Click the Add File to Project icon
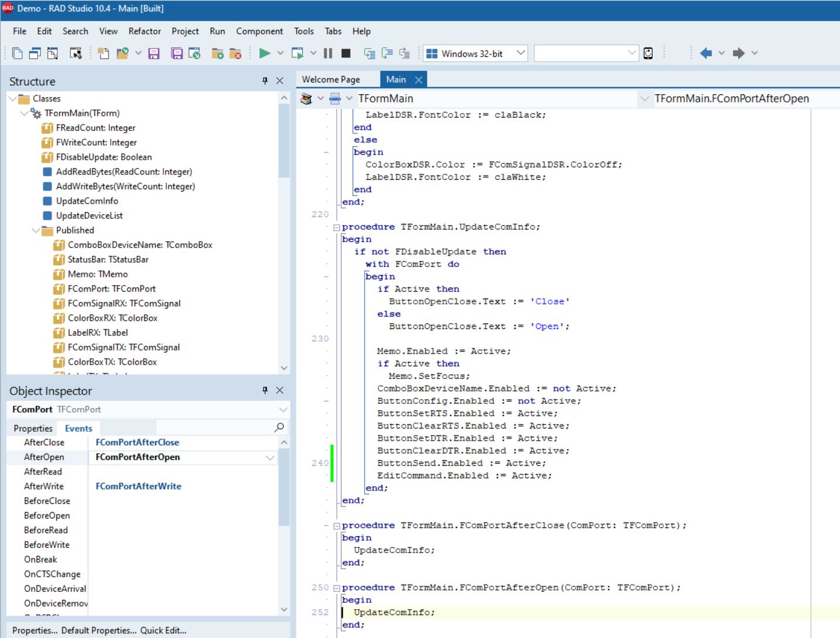This screenshot has width=840, height=638. pyautogui.click(x=217, y=53)
